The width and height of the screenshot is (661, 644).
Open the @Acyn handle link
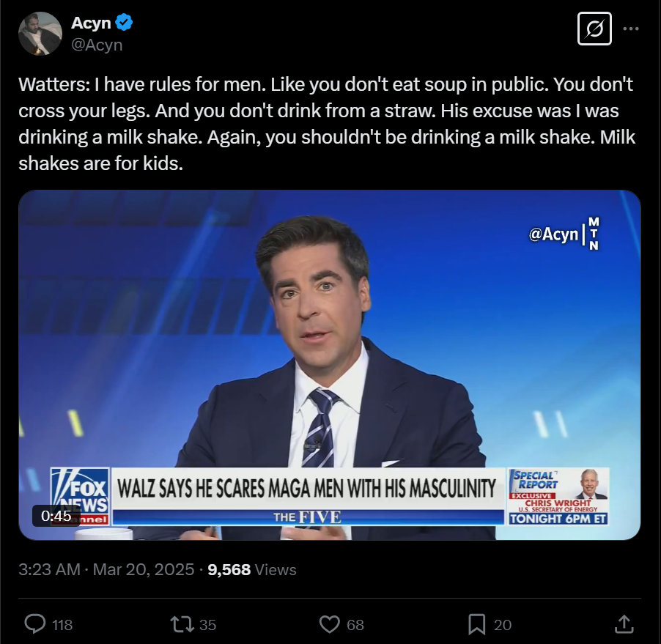97,45
